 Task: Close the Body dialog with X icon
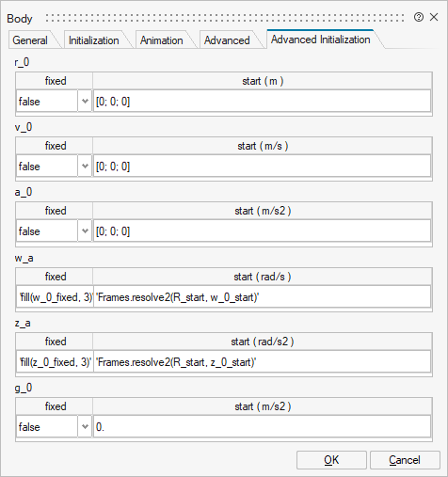[434, 17]
